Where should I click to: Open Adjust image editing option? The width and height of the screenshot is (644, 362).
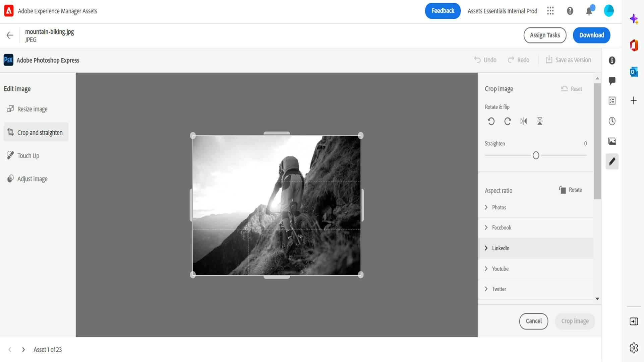[32, 179]
